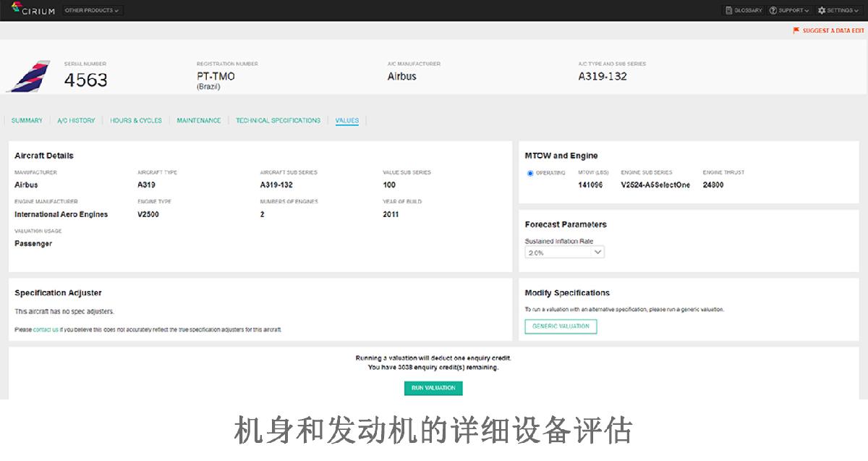This screenshot has width=868, height=461.
Task: Click engine type V2500 value
Action: (x=149, y=214)
